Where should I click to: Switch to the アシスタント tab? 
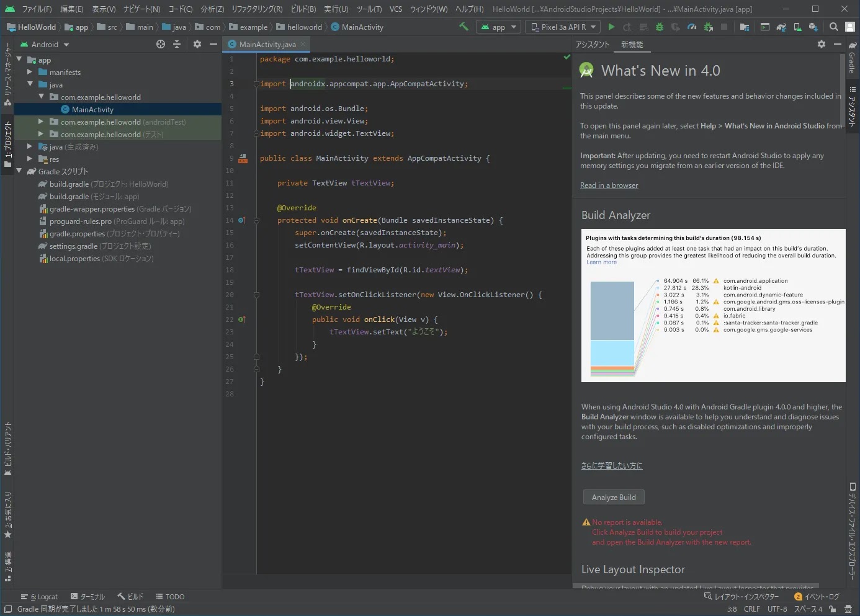pyautogui.click(x=592, y=45)
